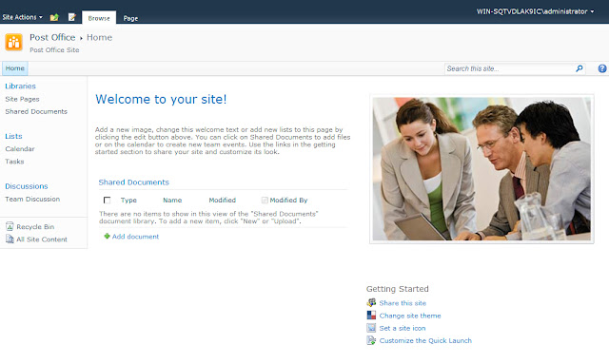Screen dimensions: 609x364
Task: Click the Getting Started heading
Action: (398, 289)
